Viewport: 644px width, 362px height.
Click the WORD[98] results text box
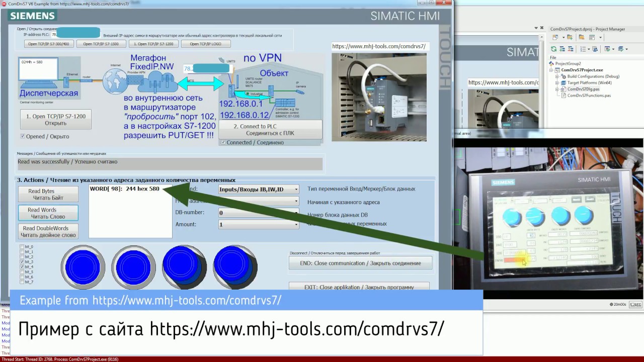[x=130, y=211]
